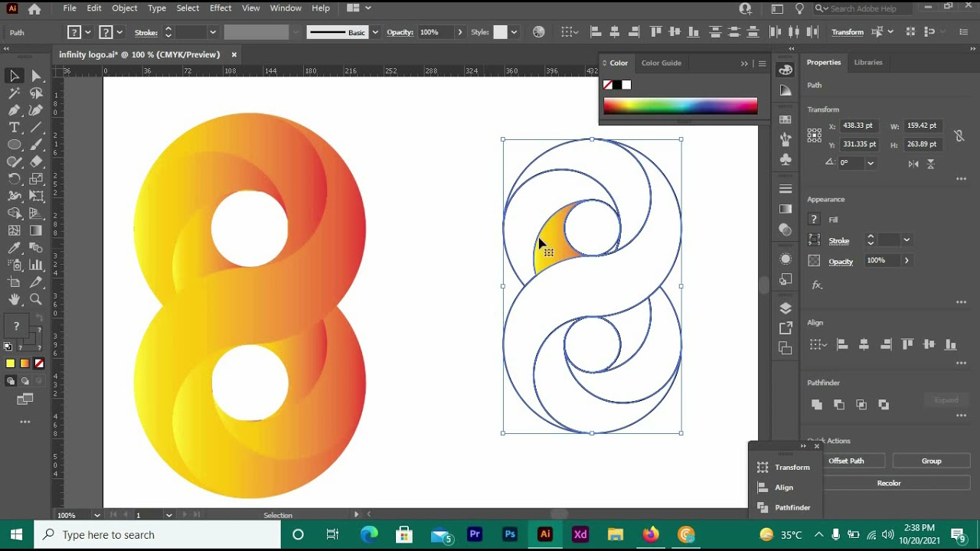Select the Selection tool arrow
This screenshot has width=980, height=551.
pos(14,76)
